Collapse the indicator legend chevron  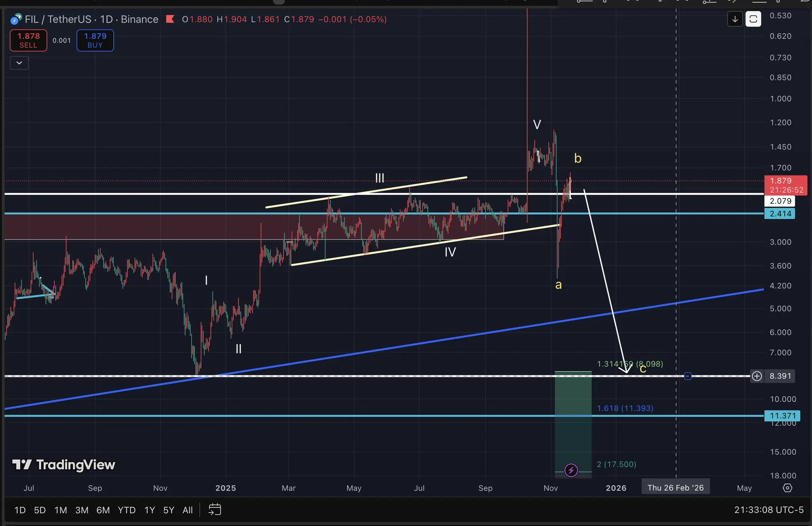19,63
